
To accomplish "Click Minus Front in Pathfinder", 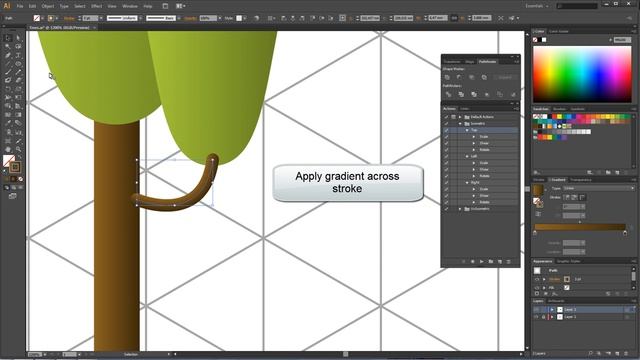I will 460,77.
